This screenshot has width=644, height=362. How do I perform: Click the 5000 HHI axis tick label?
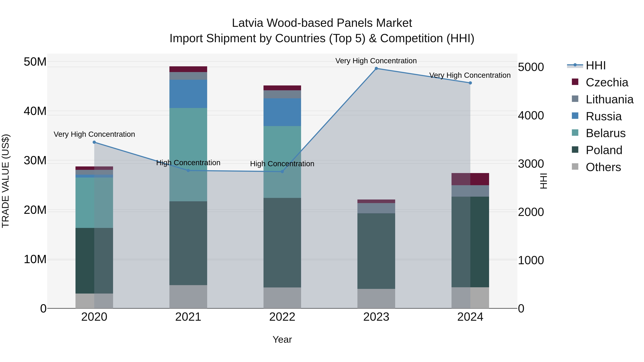(x=531, y=67)
